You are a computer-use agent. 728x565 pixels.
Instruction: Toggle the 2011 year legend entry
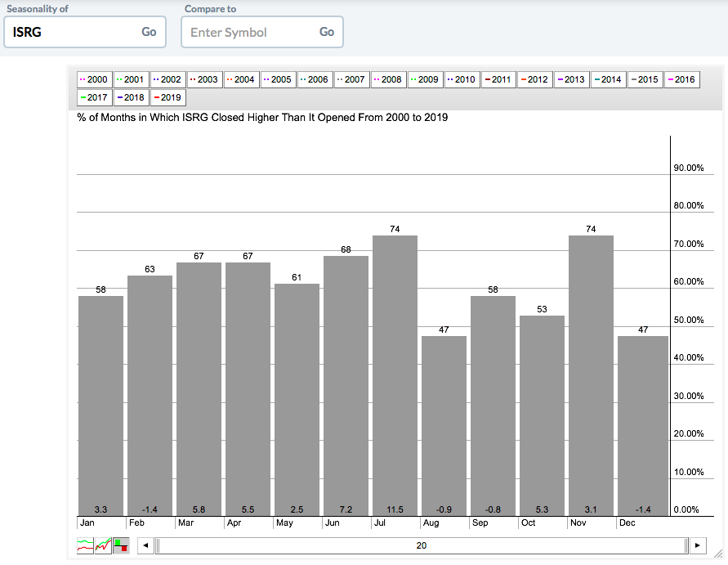[x=498, y=79]
